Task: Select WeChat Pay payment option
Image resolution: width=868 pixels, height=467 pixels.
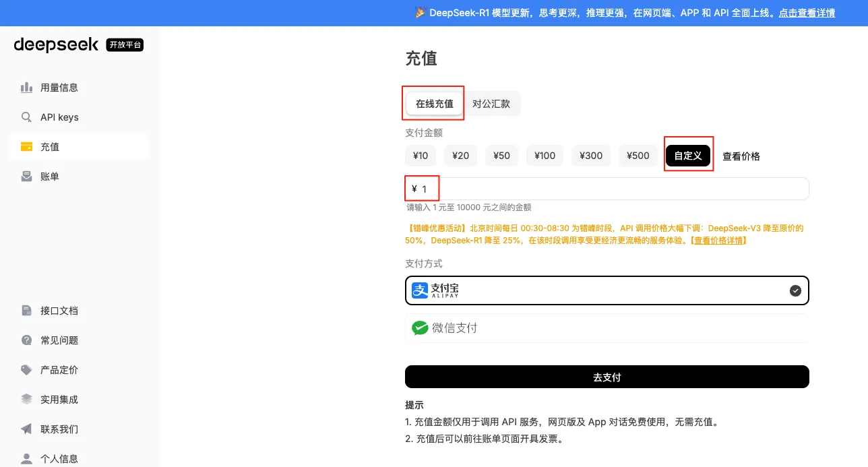Action: pyautogui.click(x=607, y=328)
